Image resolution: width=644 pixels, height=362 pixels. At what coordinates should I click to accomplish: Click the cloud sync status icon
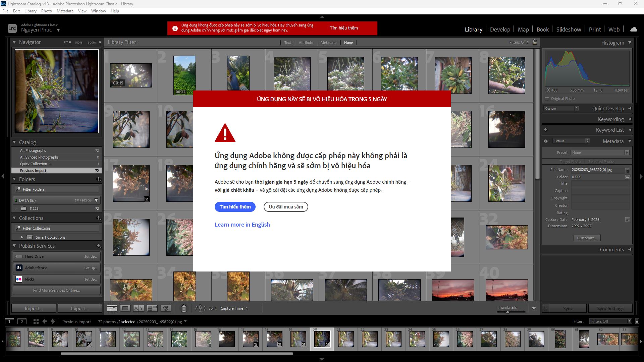pos(634,29)
